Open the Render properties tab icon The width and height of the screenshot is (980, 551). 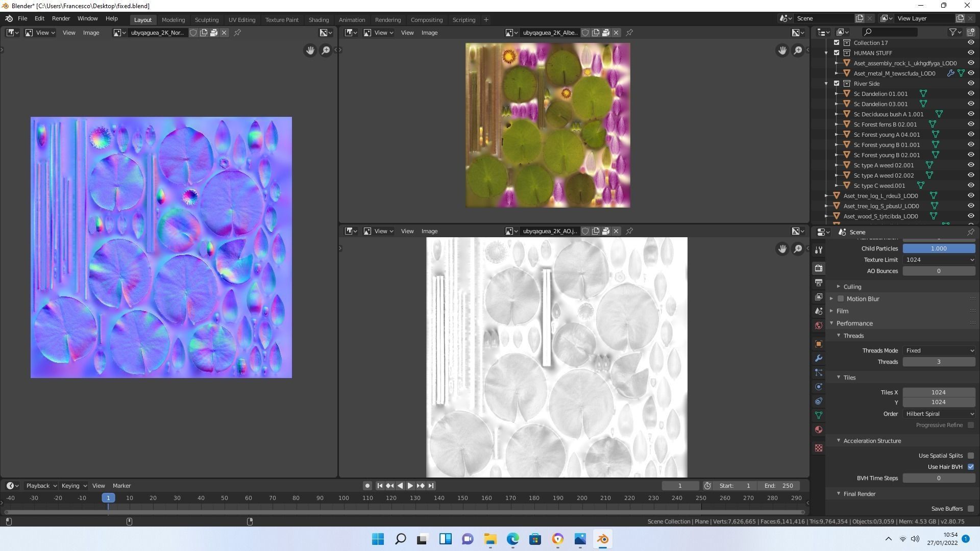click(x=819, y=268)
